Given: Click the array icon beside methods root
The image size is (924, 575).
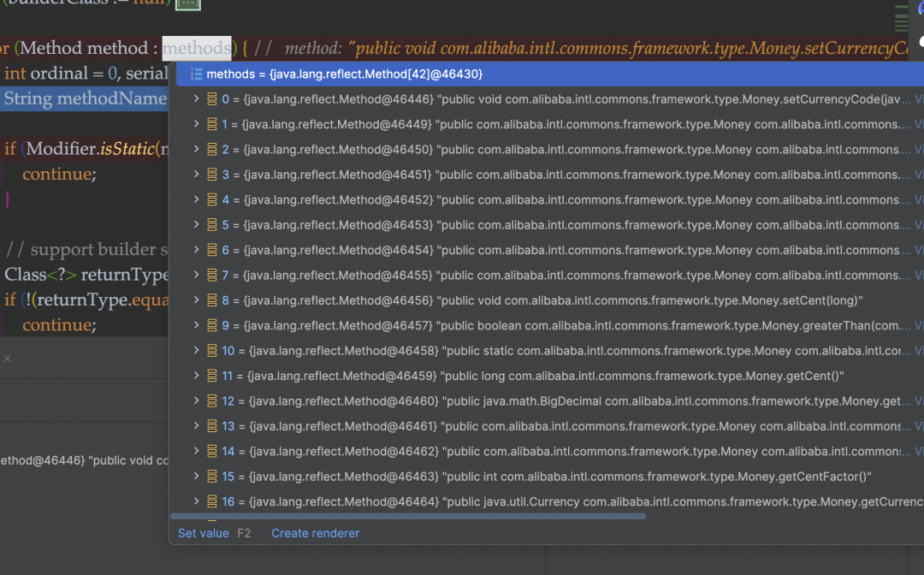Looking at the screenshot, I should pyautogui.click(x=196, y=74).
